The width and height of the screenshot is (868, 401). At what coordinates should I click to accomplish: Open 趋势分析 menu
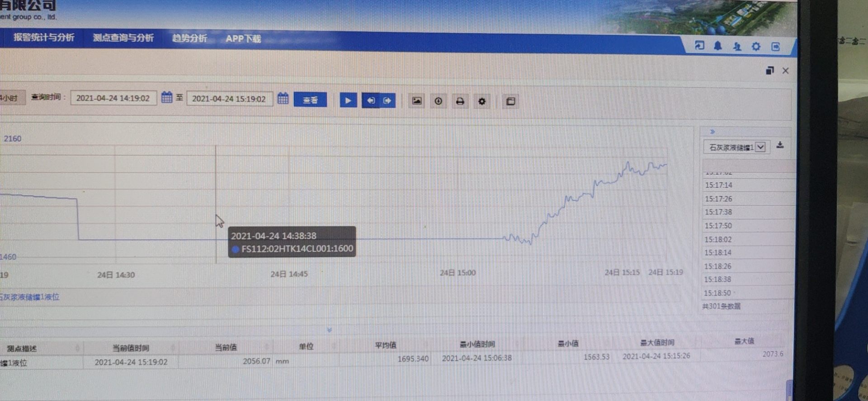189,38
